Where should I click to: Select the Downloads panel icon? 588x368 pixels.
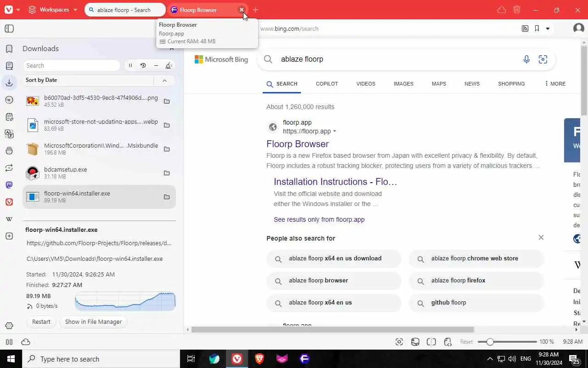[x=9, y=83]
